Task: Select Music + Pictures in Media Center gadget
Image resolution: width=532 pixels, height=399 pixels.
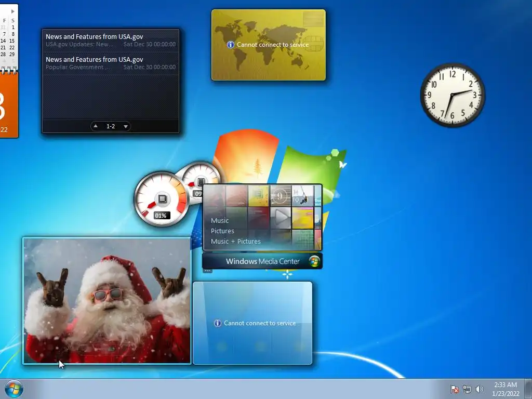Action: coord(236,242)
